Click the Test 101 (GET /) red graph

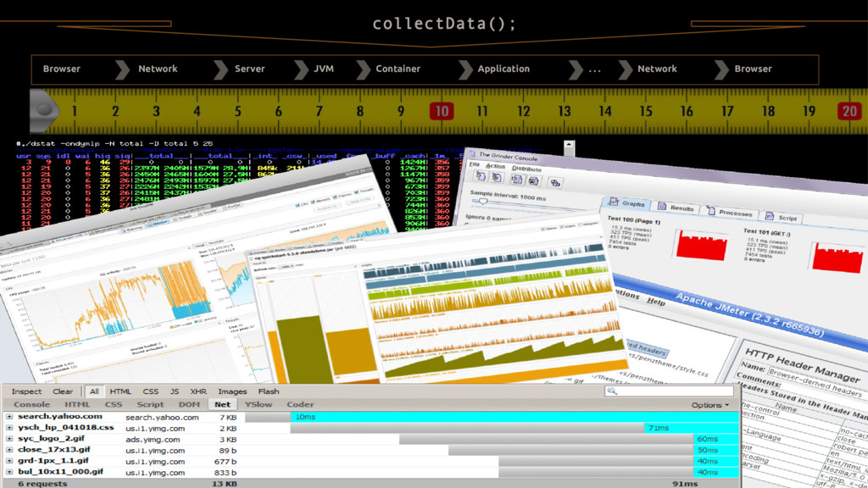pyautogui.click(x=837, y=258)
